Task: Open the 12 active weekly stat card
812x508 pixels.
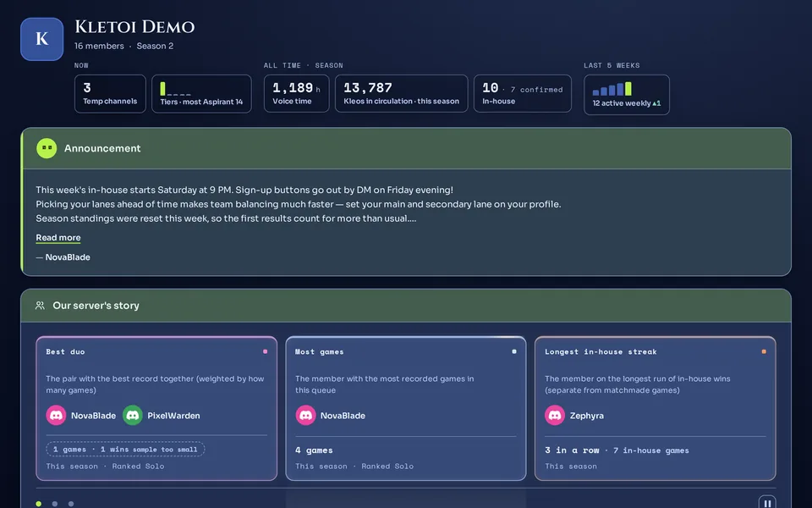Action: [627, 95]
